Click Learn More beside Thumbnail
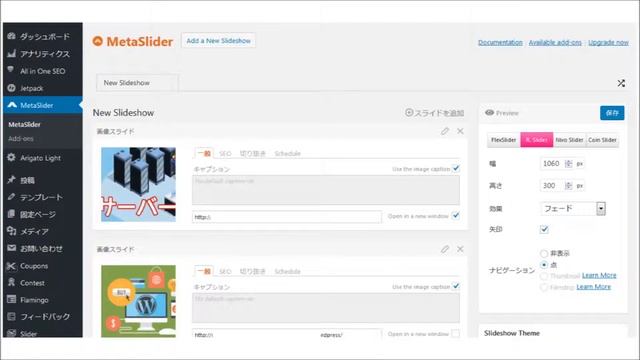640x360 pixels. point(599,276)
